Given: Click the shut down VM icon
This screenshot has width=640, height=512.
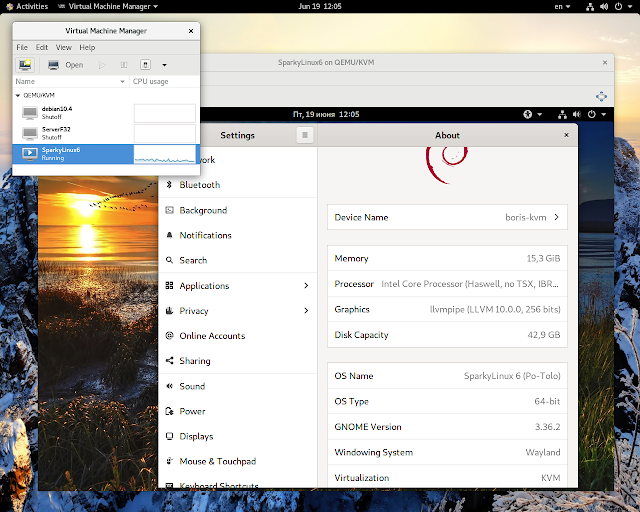Looking at the screenshot, I should click(x=145, y=65).
